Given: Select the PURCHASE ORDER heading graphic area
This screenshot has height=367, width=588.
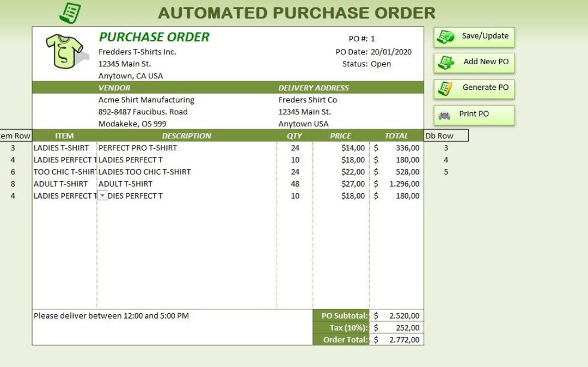Looking at the screenshot, I should pyautogui.click(x=155, y=38).
